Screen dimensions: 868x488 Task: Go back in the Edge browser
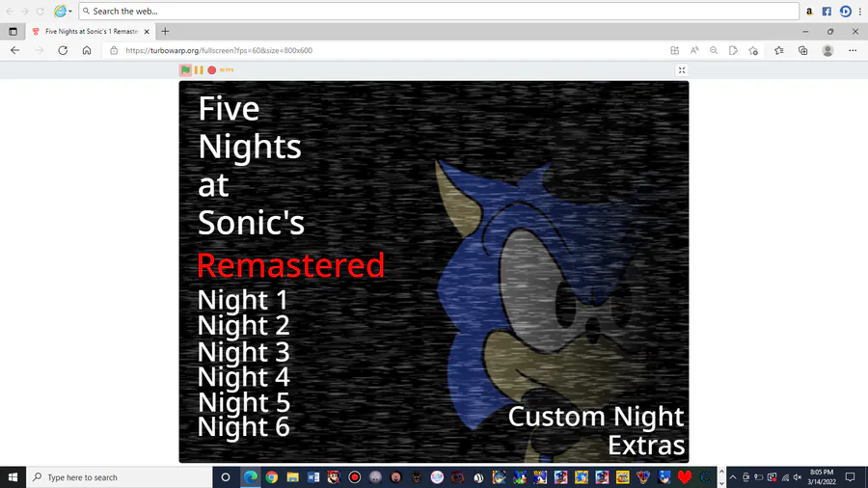pos(14,50)
